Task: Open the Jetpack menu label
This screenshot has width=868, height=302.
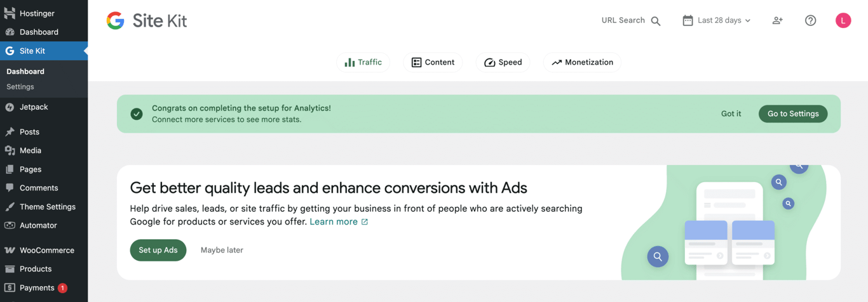Action: (x=34, y=107)
